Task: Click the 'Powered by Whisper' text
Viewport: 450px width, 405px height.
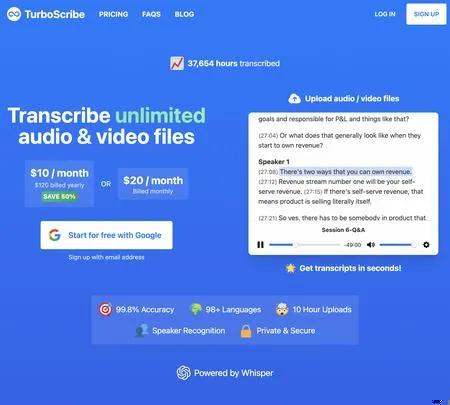Action: [234, 373]
